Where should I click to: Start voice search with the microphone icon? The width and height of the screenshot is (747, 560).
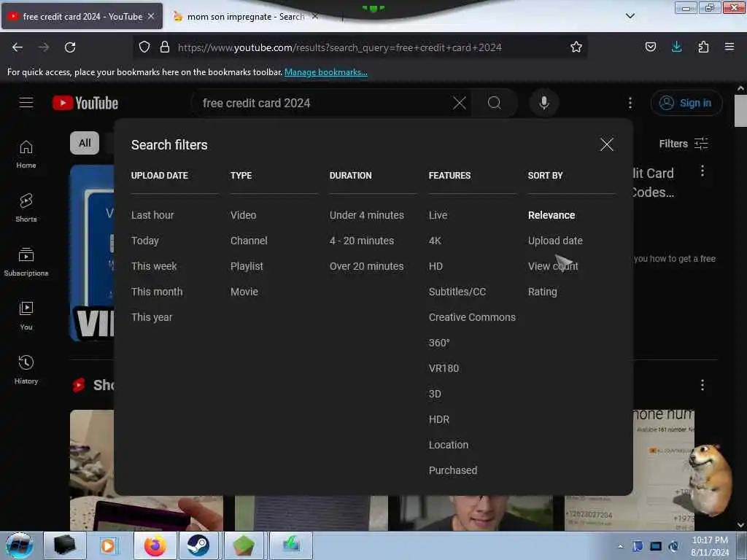point(543,103)
